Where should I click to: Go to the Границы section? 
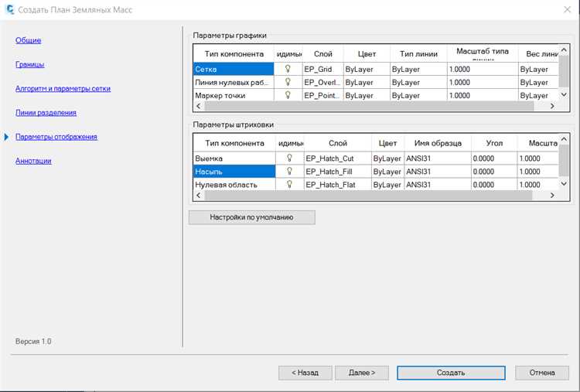29,64
